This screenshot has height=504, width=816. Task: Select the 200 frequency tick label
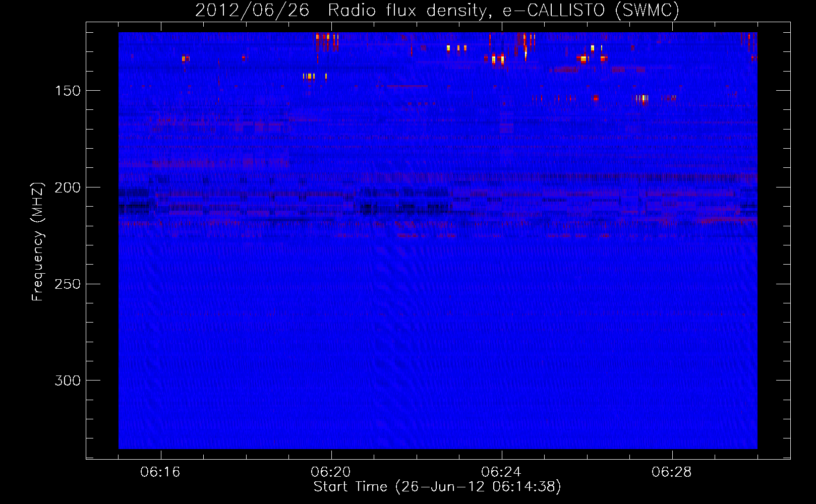pos(68,187)
